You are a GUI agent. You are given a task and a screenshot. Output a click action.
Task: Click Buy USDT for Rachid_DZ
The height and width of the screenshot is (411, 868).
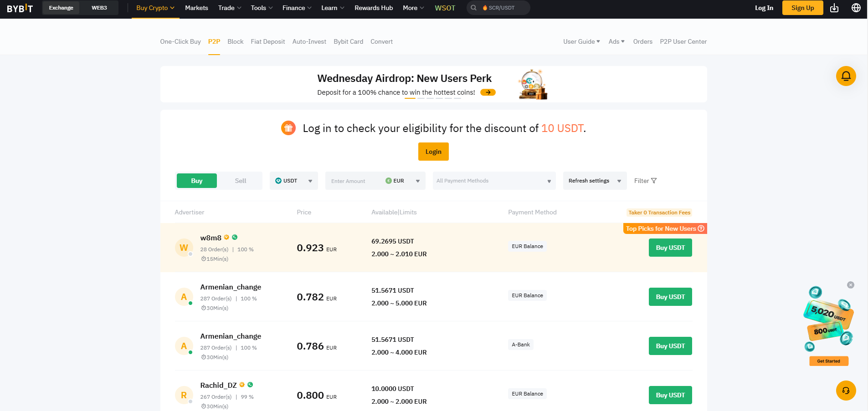point(670,395)
